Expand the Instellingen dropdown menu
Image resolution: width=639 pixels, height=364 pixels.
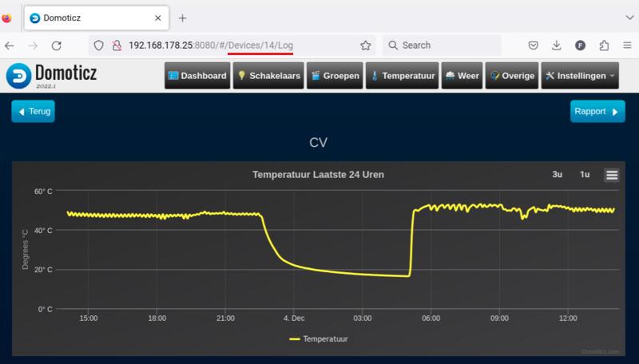point(580,76)
